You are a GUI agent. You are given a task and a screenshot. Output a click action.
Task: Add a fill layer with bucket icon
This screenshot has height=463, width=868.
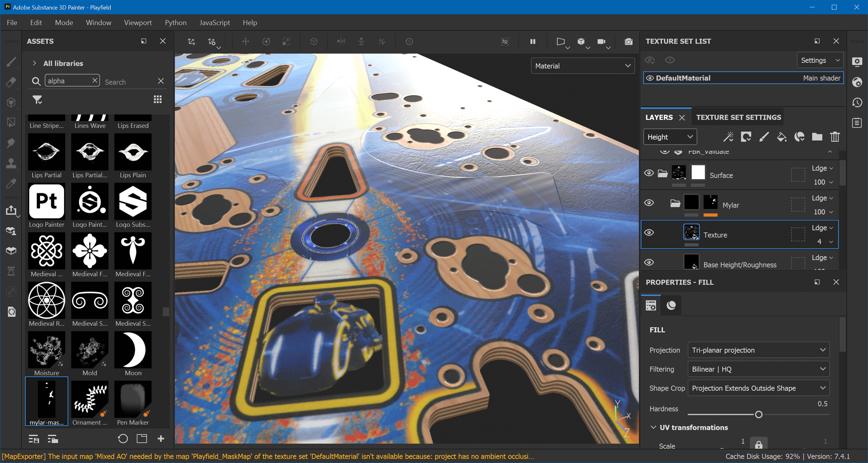(x=781, y=137)
